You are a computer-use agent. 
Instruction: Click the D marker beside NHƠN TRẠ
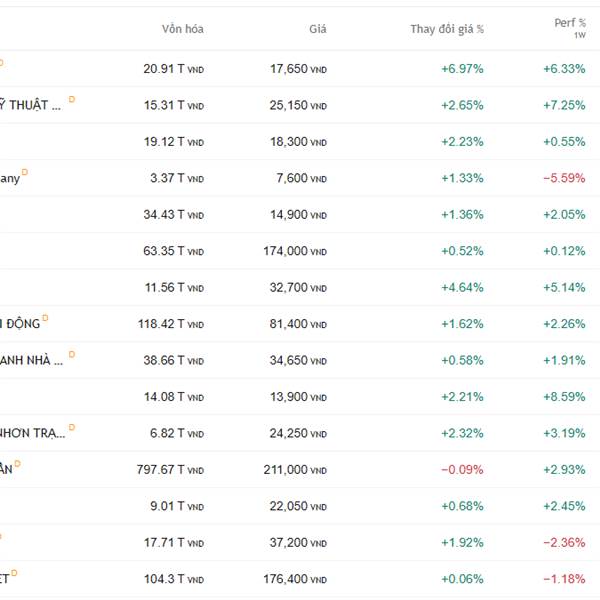coord(72,427)
